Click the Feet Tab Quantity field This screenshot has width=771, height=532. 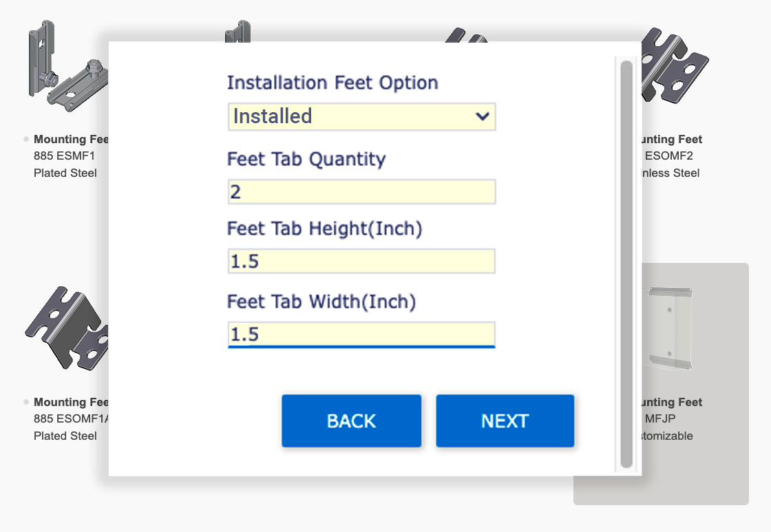click(361, 192)
